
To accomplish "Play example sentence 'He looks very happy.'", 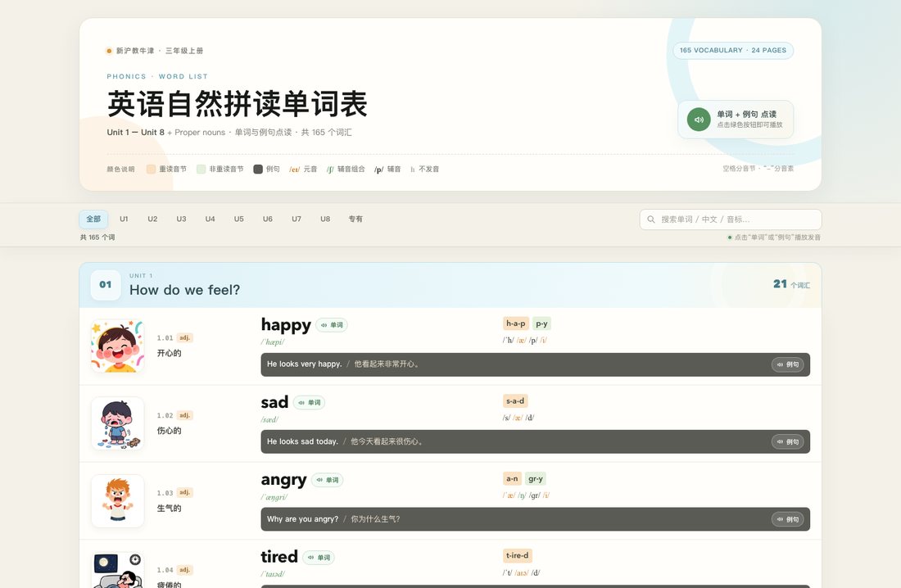I will (x=788, y=364).
